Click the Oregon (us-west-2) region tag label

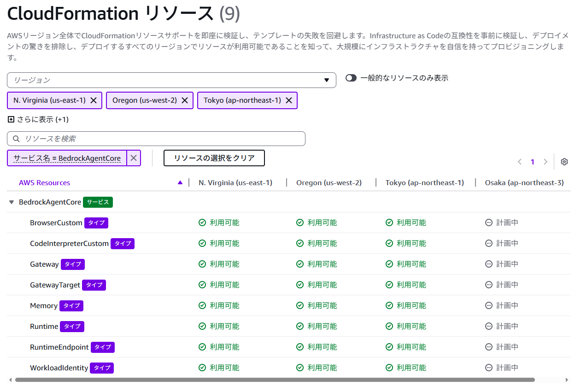145,100
